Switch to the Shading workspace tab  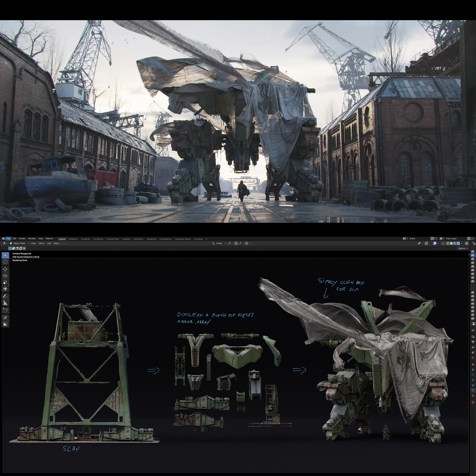tap(126, 239)
